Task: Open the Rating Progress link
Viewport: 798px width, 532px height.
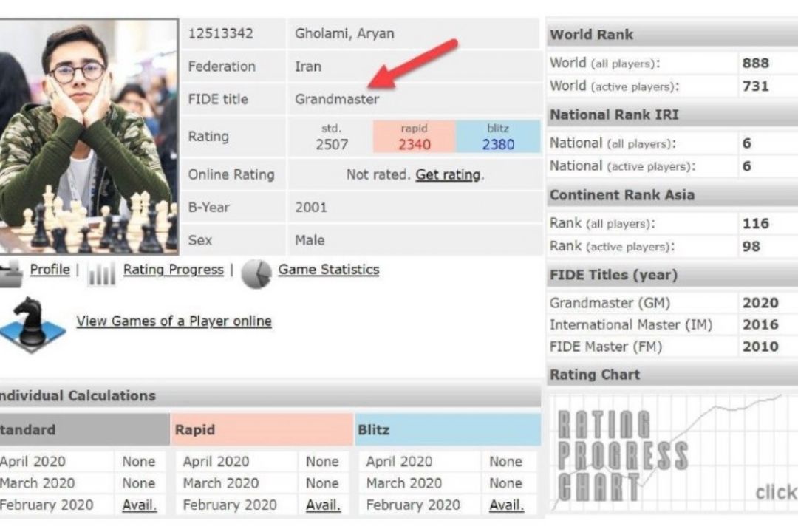Action: tap(173, 270)
